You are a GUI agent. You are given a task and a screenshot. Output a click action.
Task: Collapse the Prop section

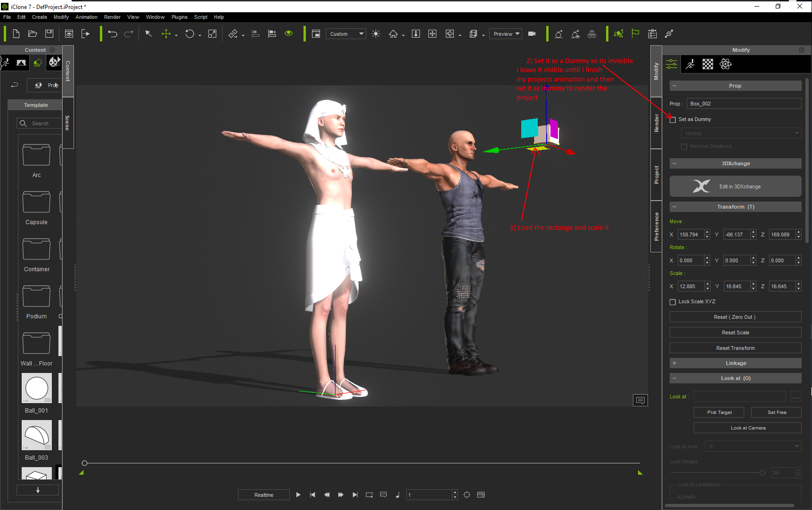point(674,86)
